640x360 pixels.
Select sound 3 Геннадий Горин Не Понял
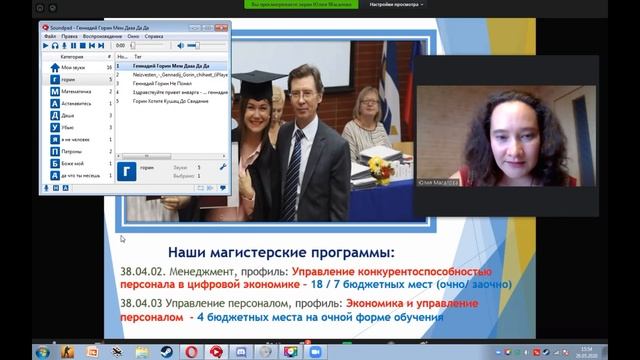click(x=171, y=83)
